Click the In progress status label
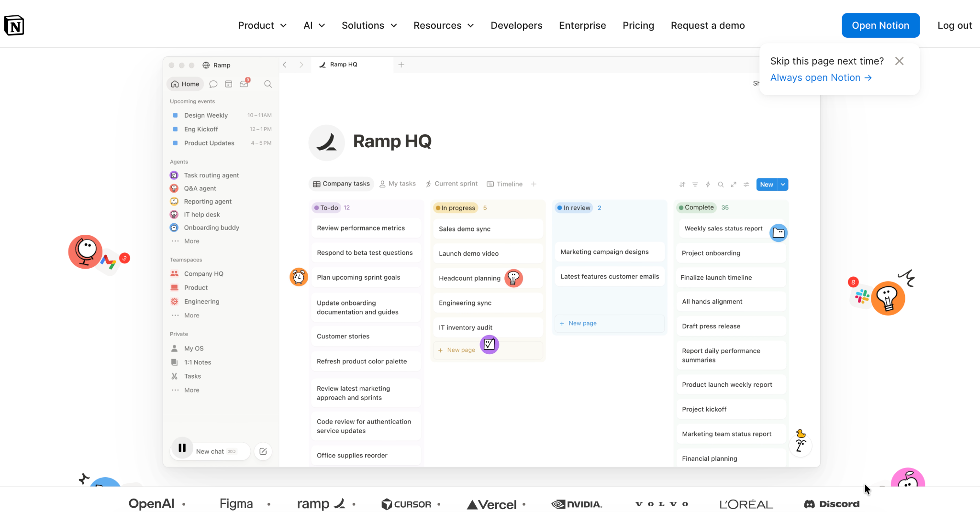 [x=456, y=207]
